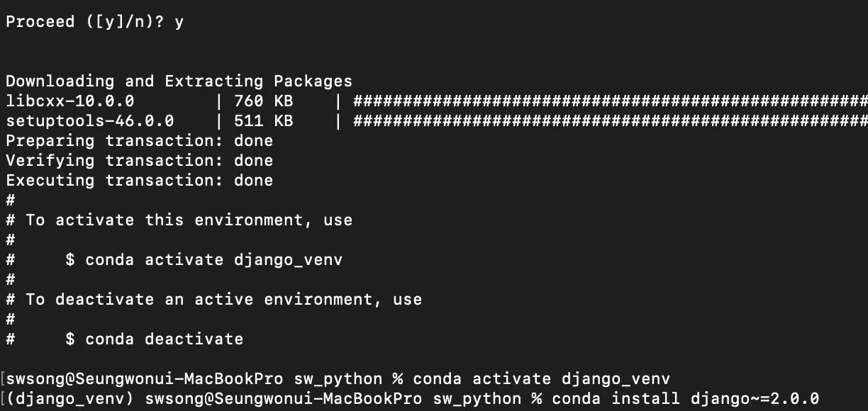Click the typed 'conda activate django_venv' command
The height and width of the screenshot is (411, 868).
point(541,379)
